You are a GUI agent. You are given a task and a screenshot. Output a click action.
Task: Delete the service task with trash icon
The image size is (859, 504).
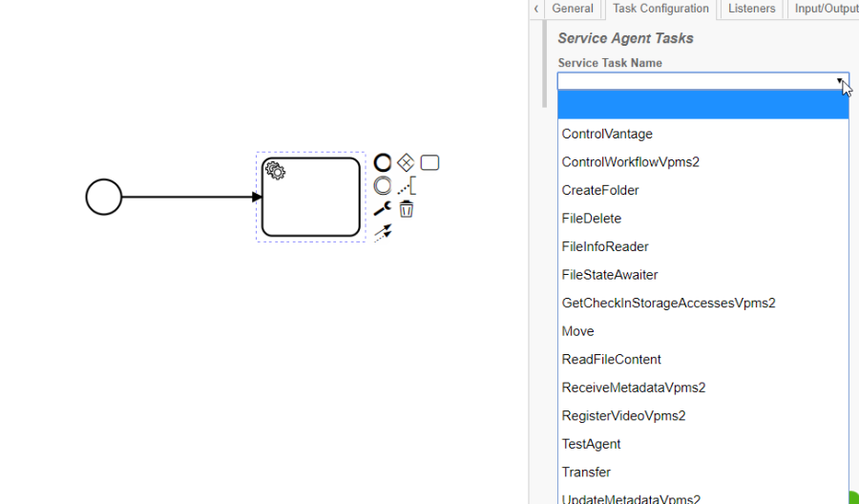[407, 209]
